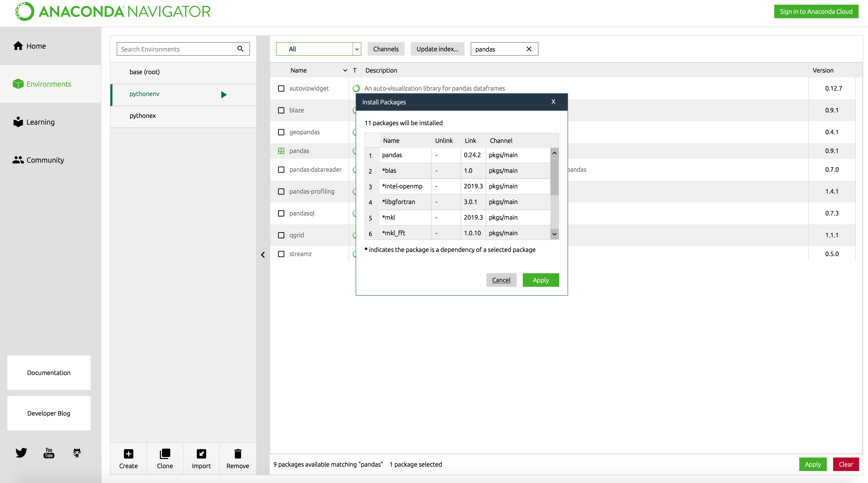Click the search magnifier in Search Environments
Viewport: 868px width, 483px height.
(x=240, y=49)
